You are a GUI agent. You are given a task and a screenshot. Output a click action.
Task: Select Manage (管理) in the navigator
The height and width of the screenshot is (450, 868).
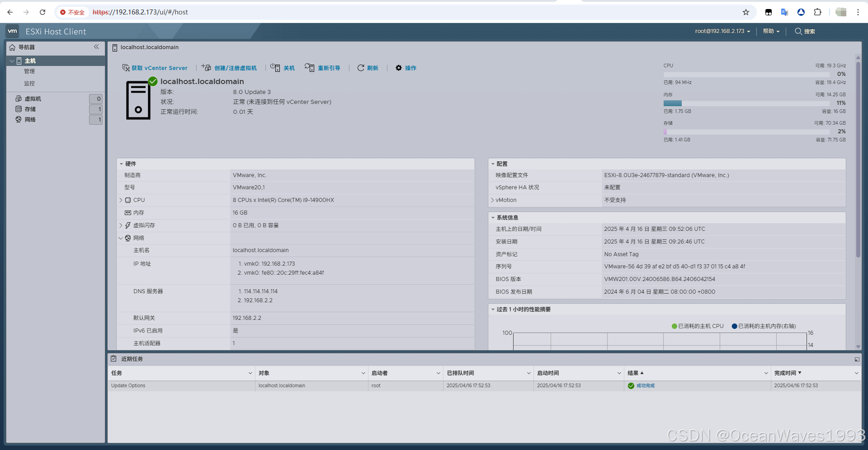click(29, 71)
